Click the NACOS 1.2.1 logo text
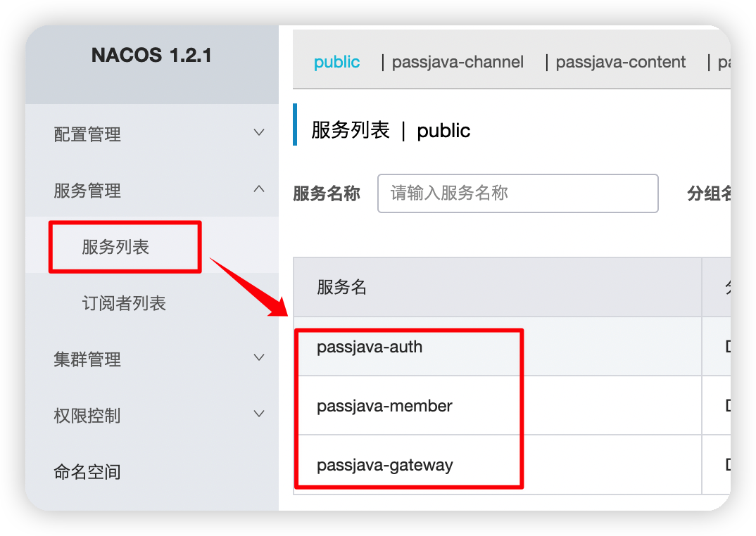The image size is (756, 536). coord(151,55)
